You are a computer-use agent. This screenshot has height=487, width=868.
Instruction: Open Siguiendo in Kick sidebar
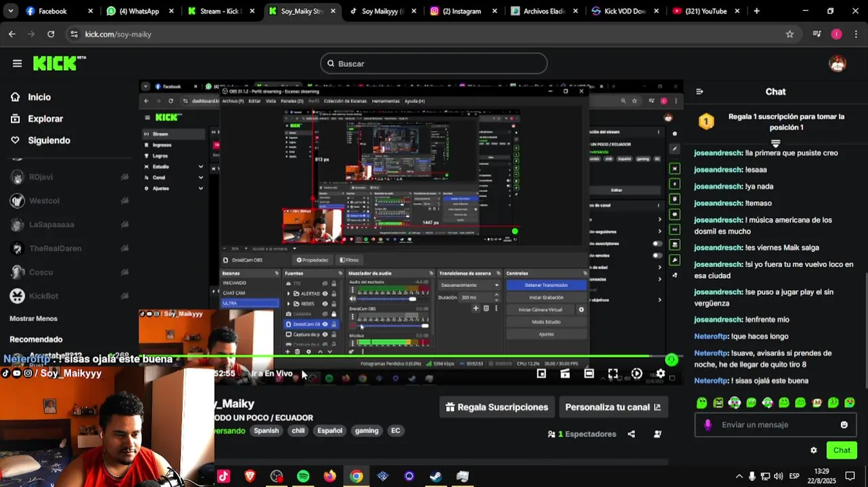(x=49, y=141)
